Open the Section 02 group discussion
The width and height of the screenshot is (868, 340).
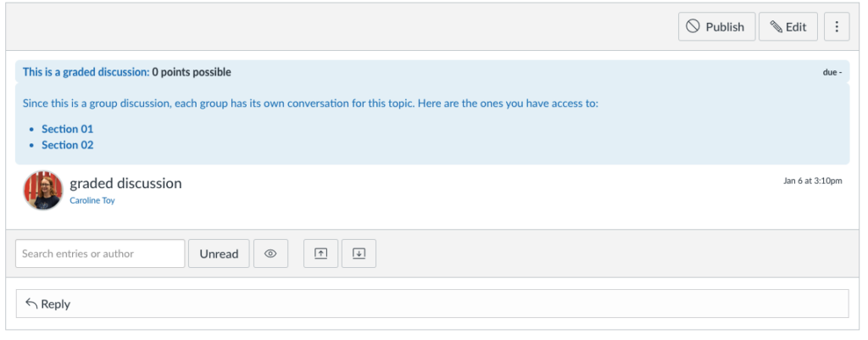[x=68, y=145]
